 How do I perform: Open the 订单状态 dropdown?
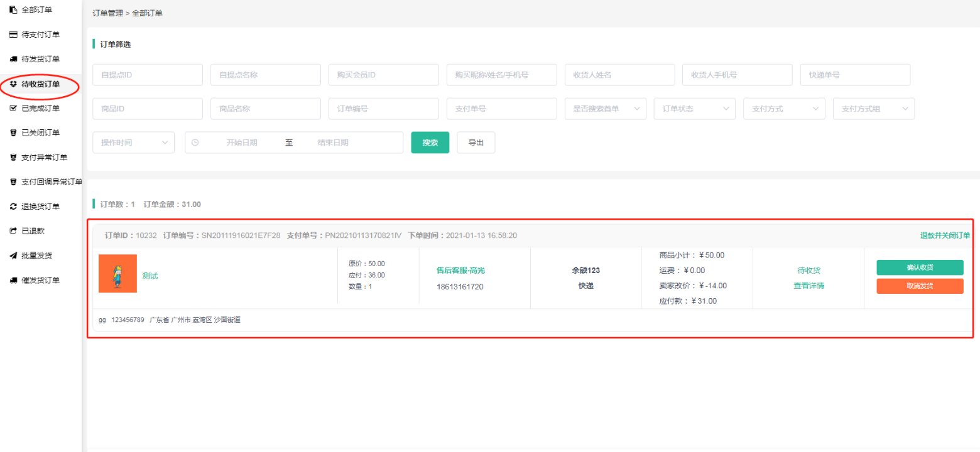[x=694, y=109]
